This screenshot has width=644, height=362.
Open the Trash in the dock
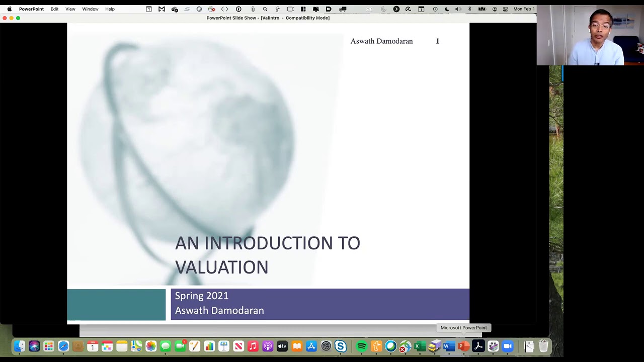(x=543, y=346)
